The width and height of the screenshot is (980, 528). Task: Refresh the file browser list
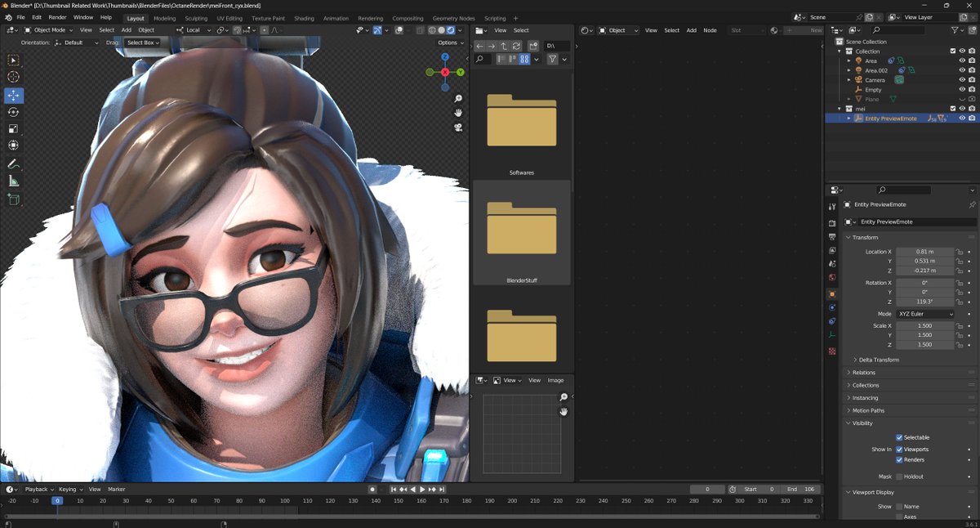tap(516, 47)
